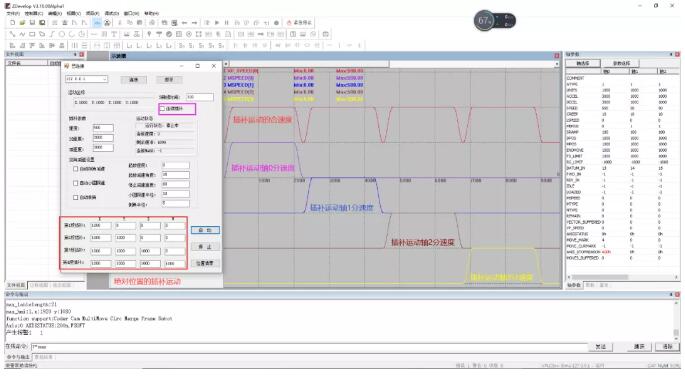Viewport: 685px width, 379px height.
Task: Click the pause debugging toolbar icon
Action: coord(226,23)
